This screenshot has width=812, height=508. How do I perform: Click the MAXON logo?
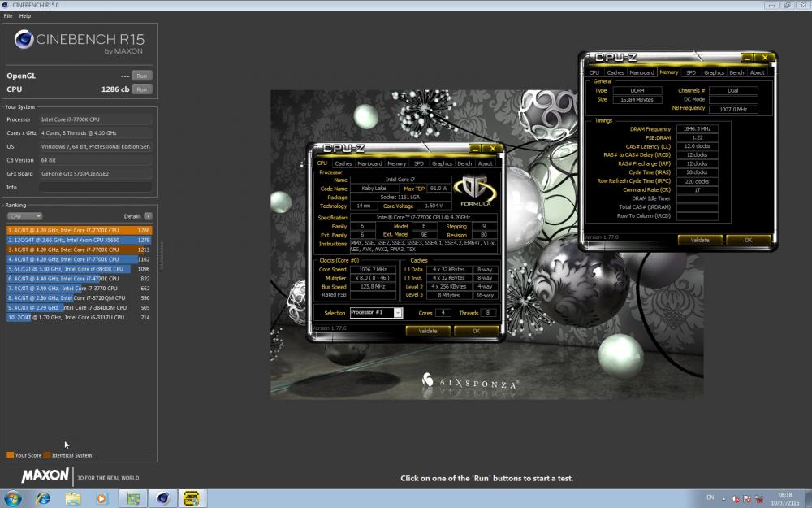45,475
